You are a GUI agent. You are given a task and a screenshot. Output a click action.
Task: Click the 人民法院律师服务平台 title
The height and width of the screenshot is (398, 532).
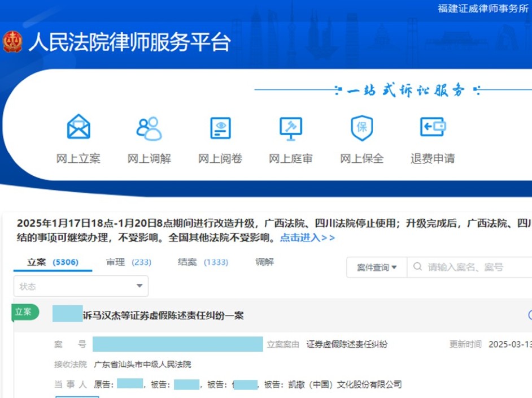pos(129,42)
